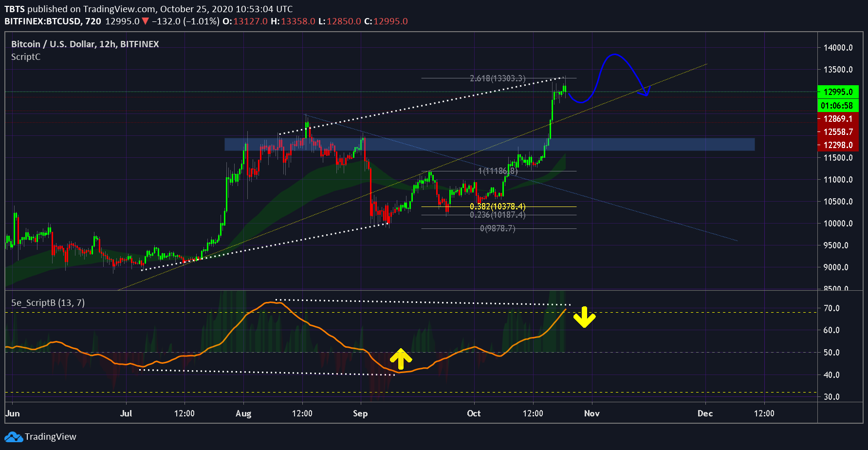The width and height of the screenshot is (868, 450).
Task: Click the Dec label on time axis
Action: coord(705,413)
